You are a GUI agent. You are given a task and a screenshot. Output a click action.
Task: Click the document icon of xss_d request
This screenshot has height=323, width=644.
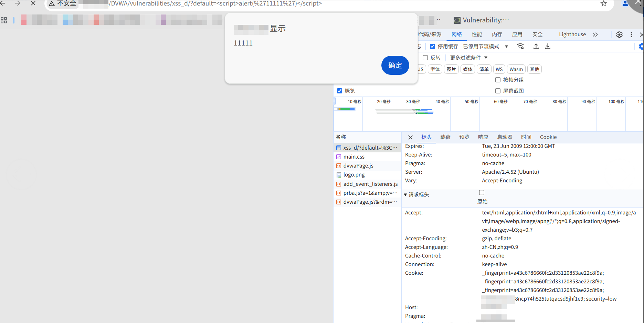(x=339, y=148)
